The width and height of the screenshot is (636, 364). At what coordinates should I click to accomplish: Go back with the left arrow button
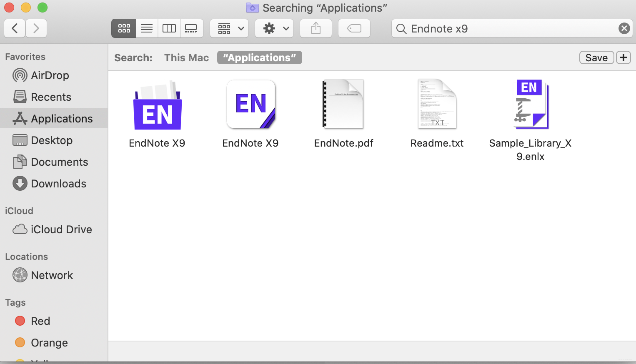tap(15, 28)
